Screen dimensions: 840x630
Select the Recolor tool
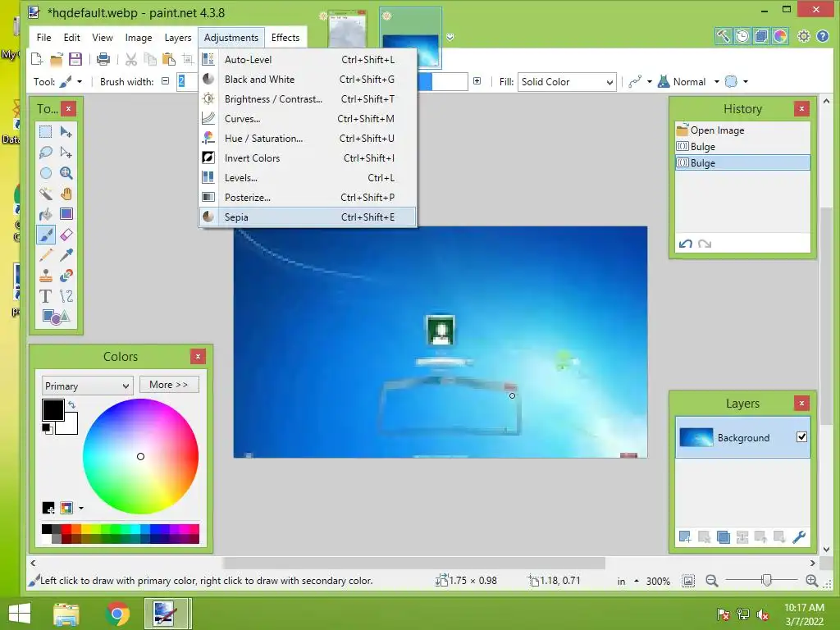point(66,276)
